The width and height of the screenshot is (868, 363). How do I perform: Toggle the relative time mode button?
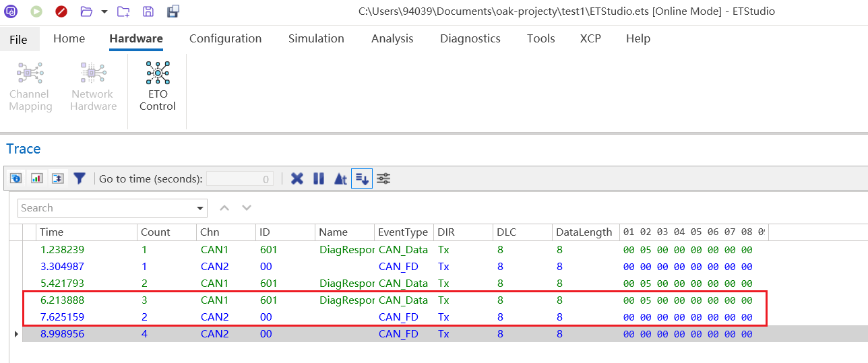point(340,178)
